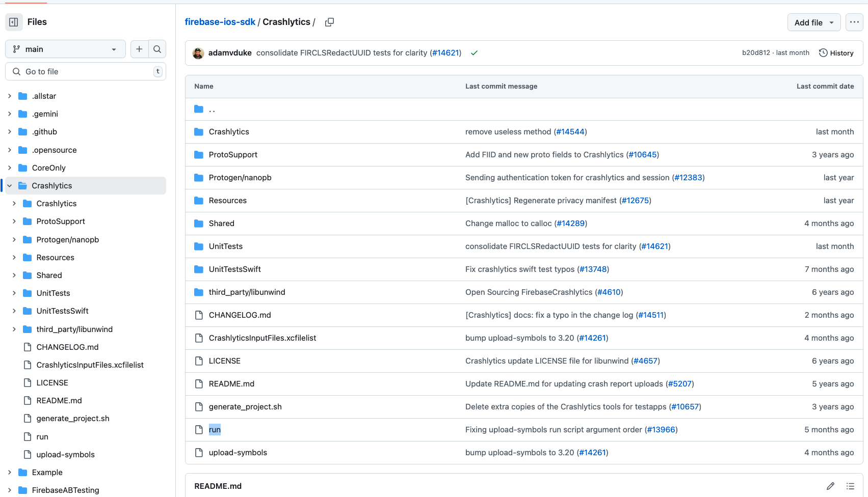Open the adamvduke author profile link
The image size is (868, 497).
pos(230,53)
